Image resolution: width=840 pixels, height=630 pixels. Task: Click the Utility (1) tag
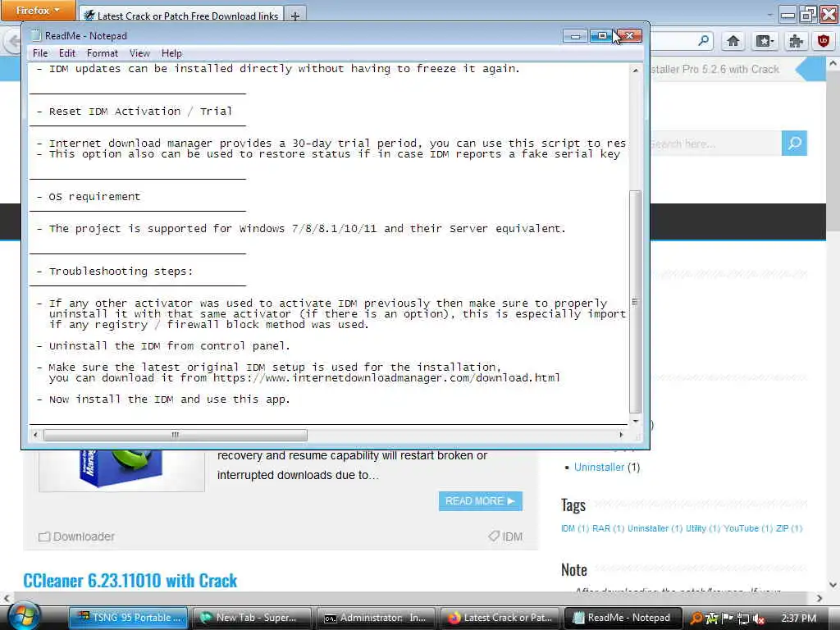click(x=703, y=528)
